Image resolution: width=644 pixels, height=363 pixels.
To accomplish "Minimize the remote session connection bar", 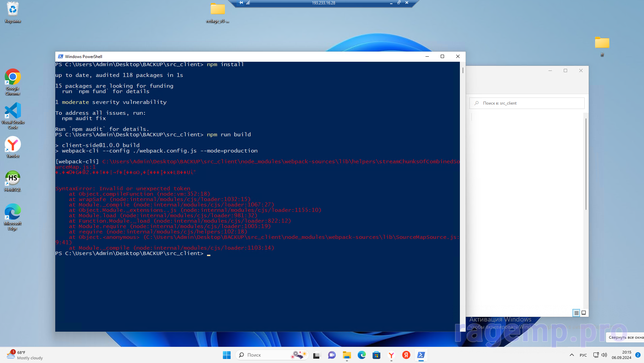I will point(391,3).
